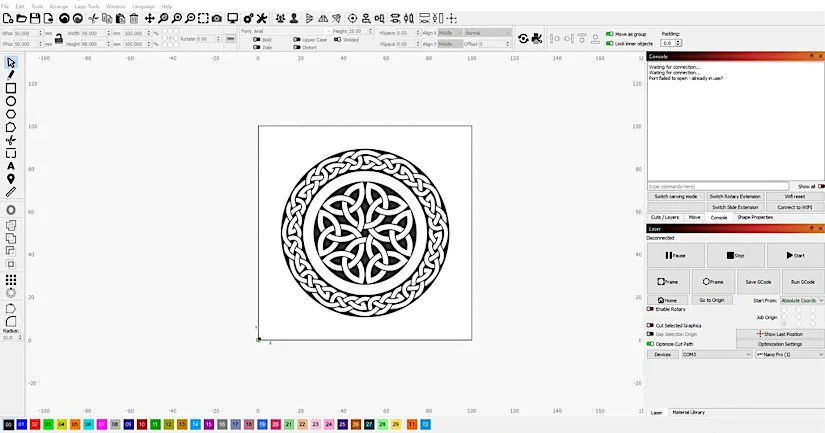The width and height of the screenshot is (825, 433).
Task: Delete selection using the trash can icon
Action: (134, 18)
